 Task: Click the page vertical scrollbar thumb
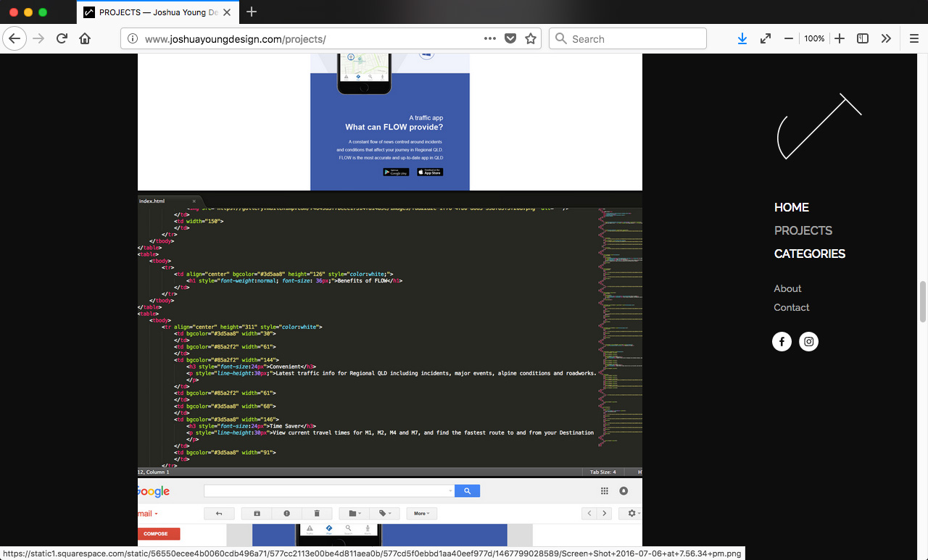(x=923, y=301)
